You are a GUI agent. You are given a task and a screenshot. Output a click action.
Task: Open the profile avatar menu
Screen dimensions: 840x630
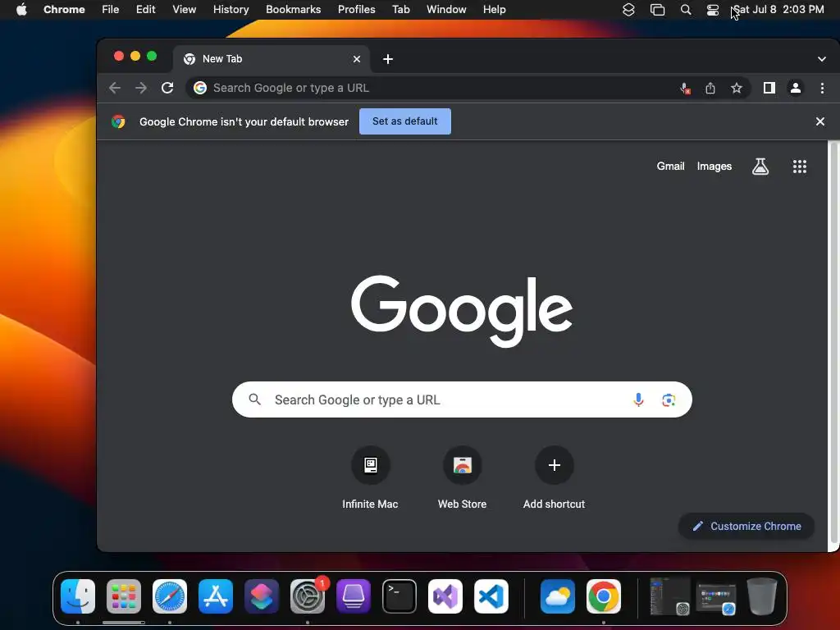[x=796, y=88]
